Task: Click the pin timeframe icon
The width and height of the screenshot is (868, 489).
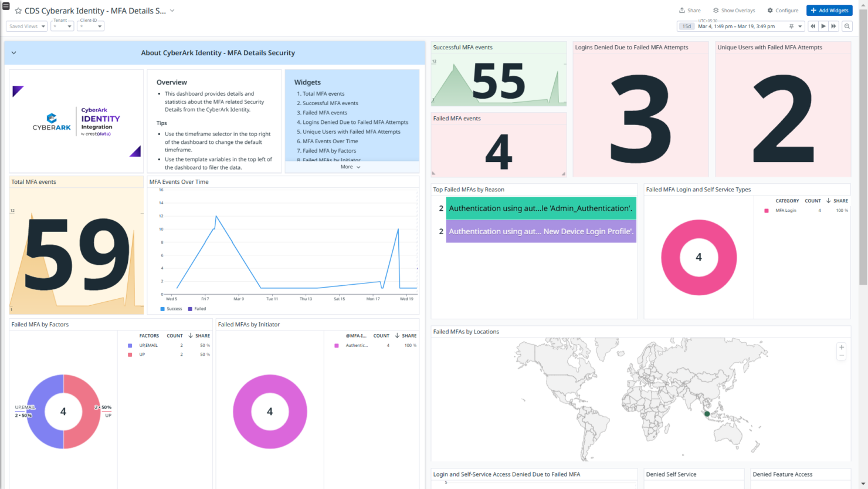Action: (x=791, y=26)
